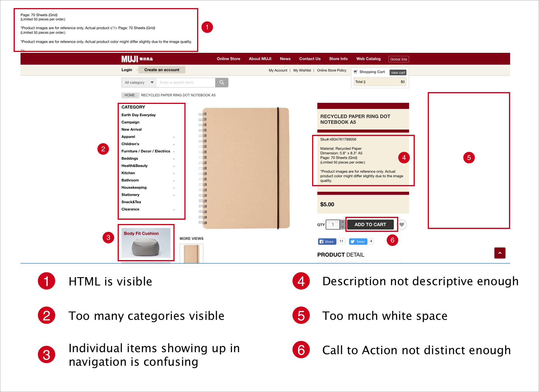Viewport: 539px width, 392px height.
Task: Expand the Kitchen category
Action: [174, 173]
